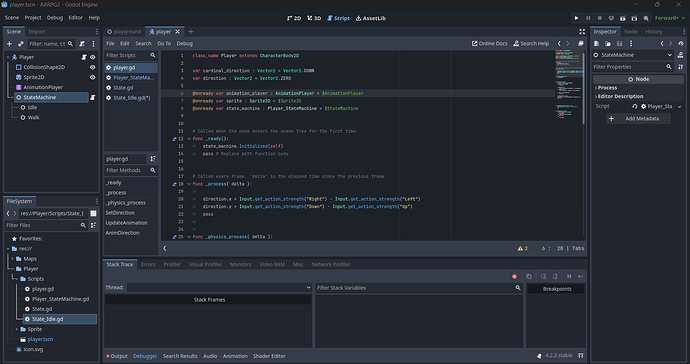Toggle visibility of the Player root node

pos(92,57)
